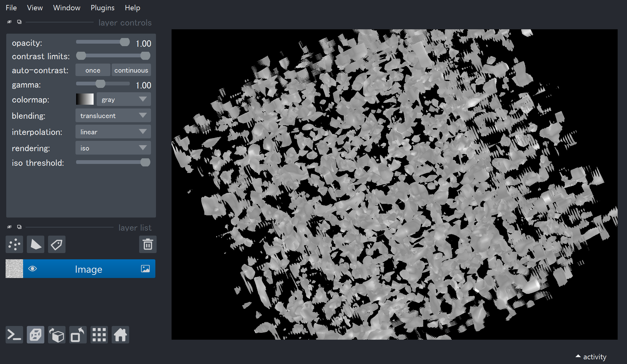Expand the blending dropdown set to translucent
The image size is (627, 364).
(x=113, y=116)
